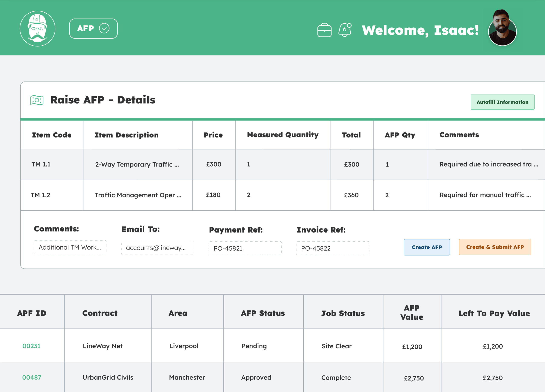Click Create & Submit AFP button
Screen dimensions: 545x392
pos(495,247)
